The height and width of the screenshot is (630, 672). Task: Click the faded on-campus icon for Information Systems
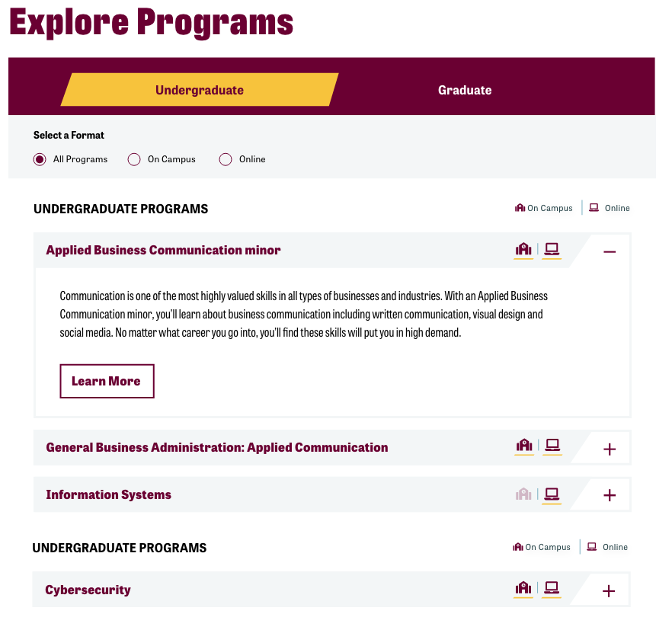[x=523, y=494]
